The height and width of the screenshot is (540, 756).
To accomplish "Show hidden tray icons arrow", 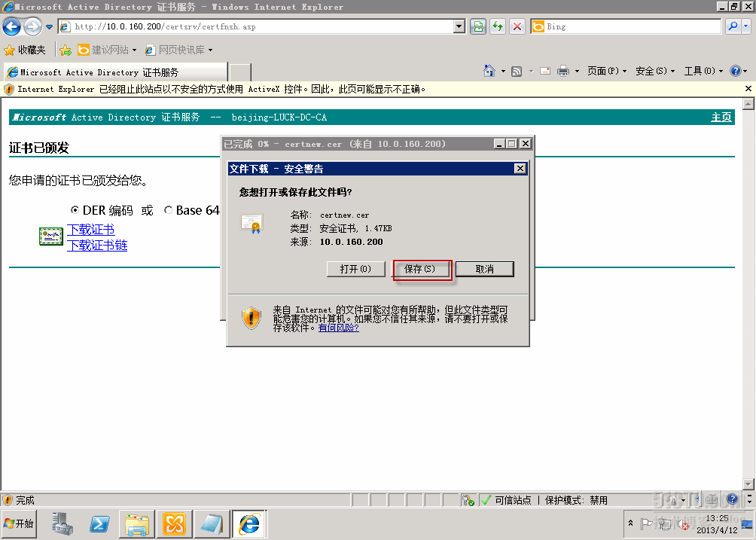I will point(631,523).
